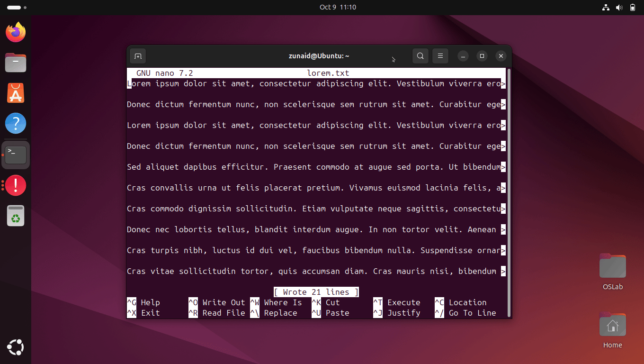
Task: Open the Files app in dock
Action: pos(16,63)
